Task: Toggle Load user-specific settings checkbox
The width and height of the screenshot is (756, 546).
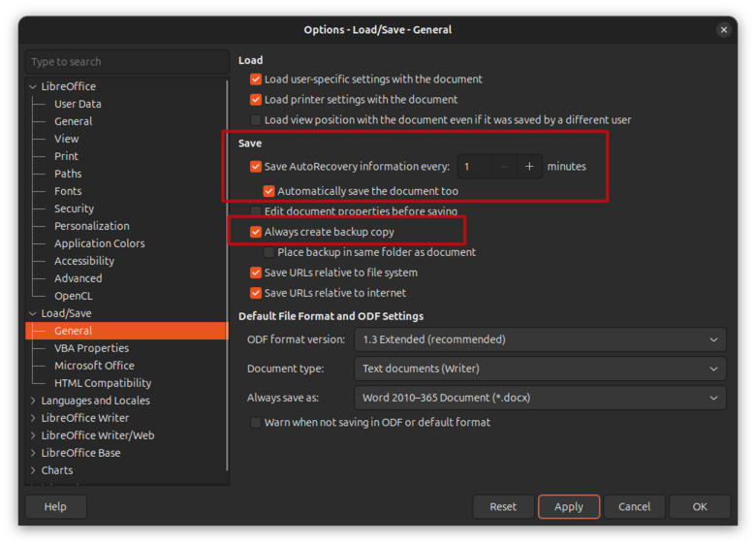Action: [256, 80]
